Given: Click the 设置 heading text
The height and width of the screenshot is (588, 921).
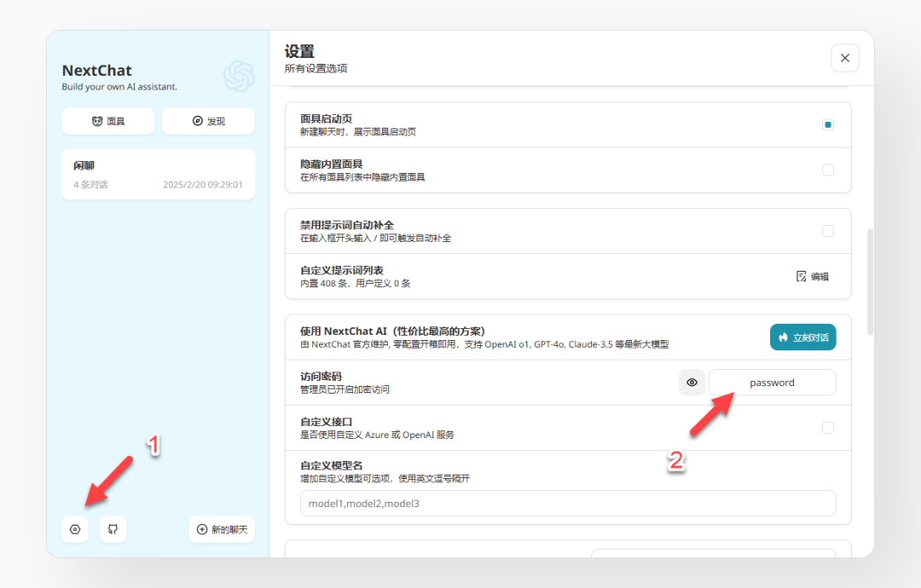Looking at the screenshot, I should coord(299,52).
